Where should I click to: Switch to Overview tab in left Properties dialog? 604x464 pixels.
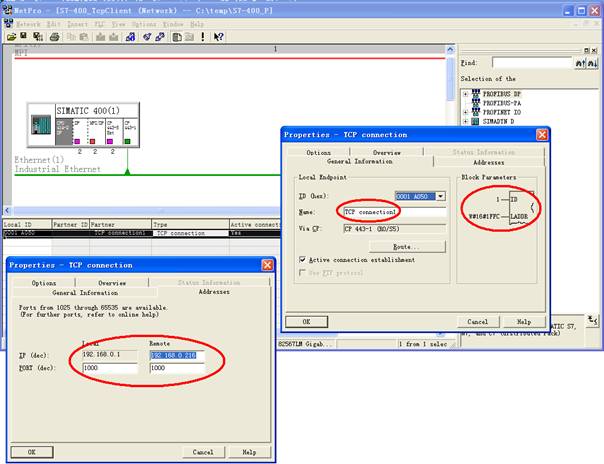pos(112,283)
